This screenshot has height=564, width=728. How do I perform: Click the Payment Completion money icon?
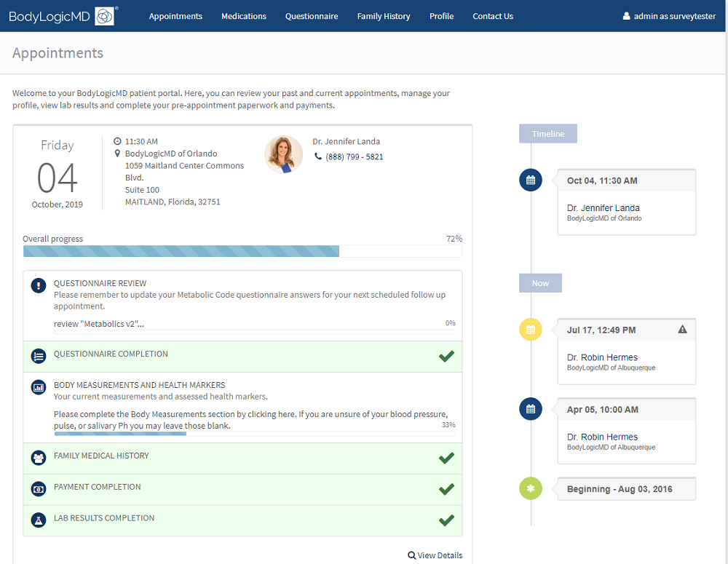[39, 489]
